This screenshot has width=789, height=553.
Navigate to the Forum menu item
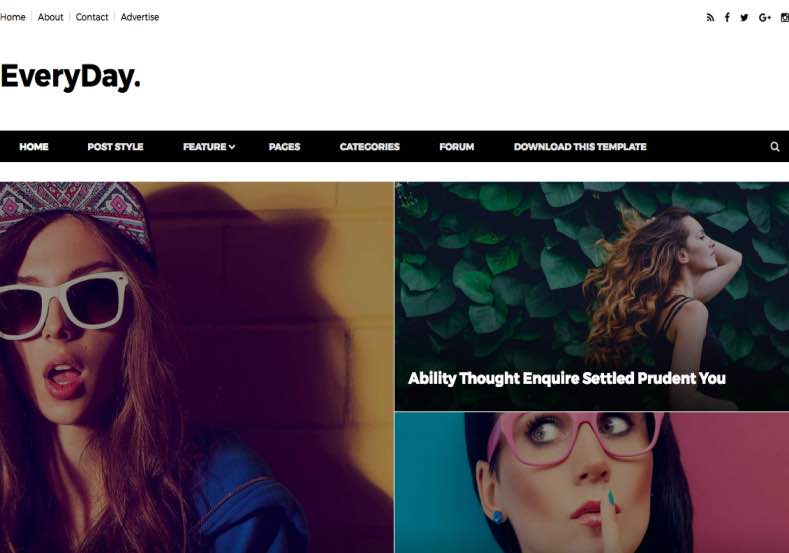[456, 146]
